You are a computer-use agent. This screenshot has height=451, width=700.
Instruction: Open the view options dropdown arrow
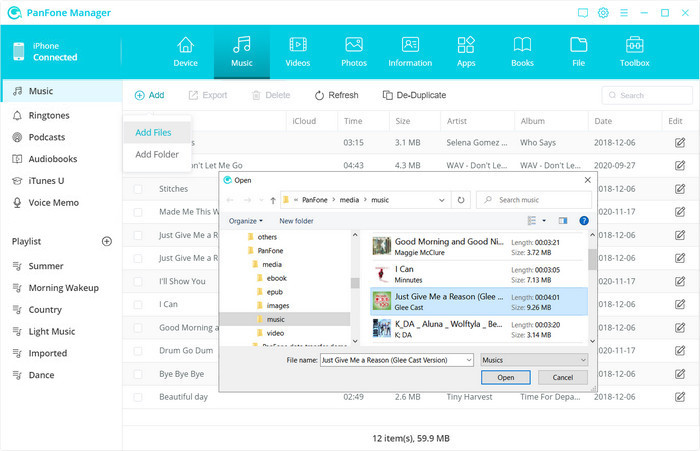544,221
